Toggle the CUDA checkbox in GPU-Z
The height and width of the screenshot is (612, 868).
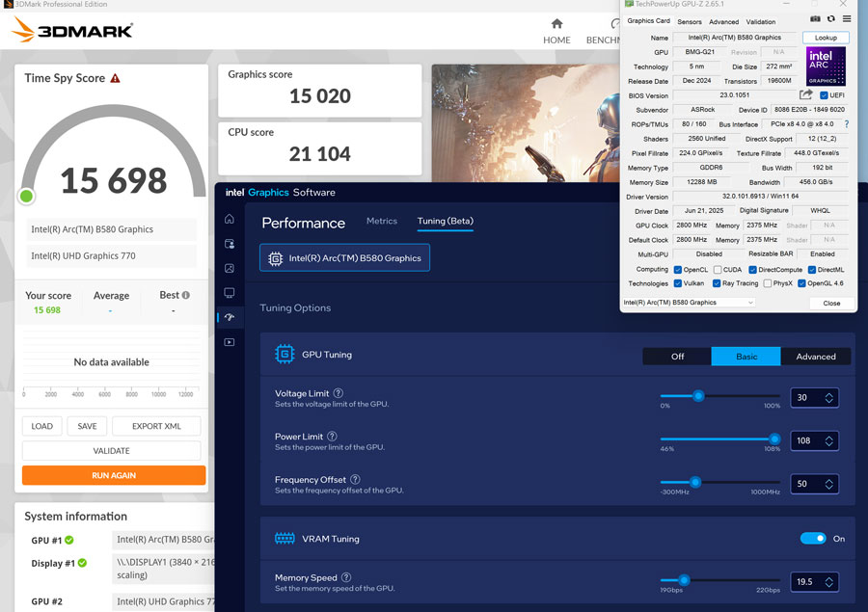tap(718, 270)
